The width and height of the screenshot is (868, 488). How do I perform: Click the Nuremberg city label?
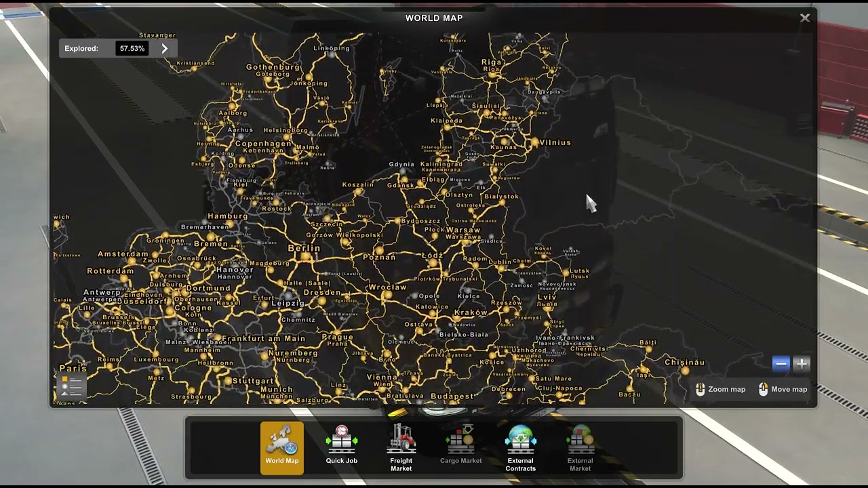pyautogui.click(x=292, y=353)
